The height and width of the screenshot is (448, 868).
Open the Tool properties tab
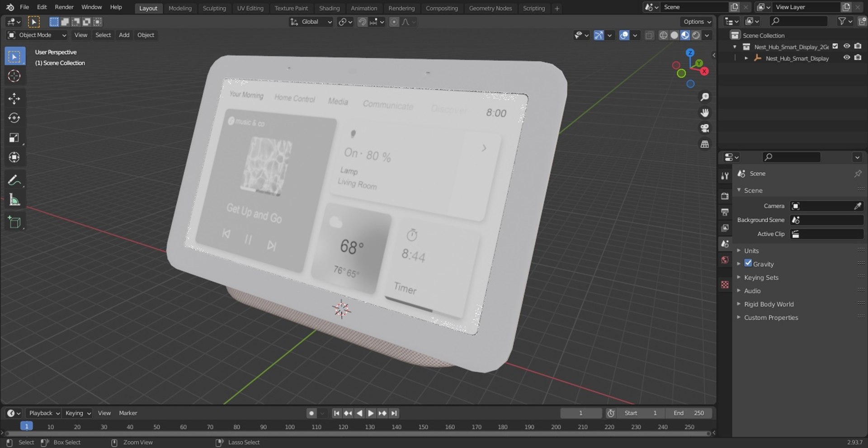725,176
